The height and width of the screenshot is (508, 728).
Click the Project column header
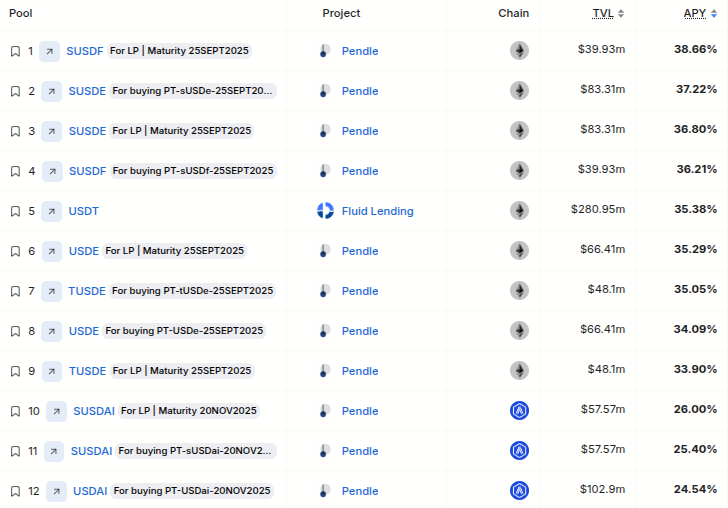pyautogui.click(x=341, y=13)
